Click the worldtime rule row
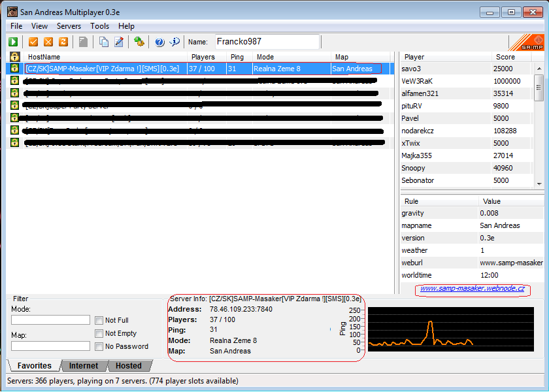Viewport: 549px width, 392px height. 473,275
